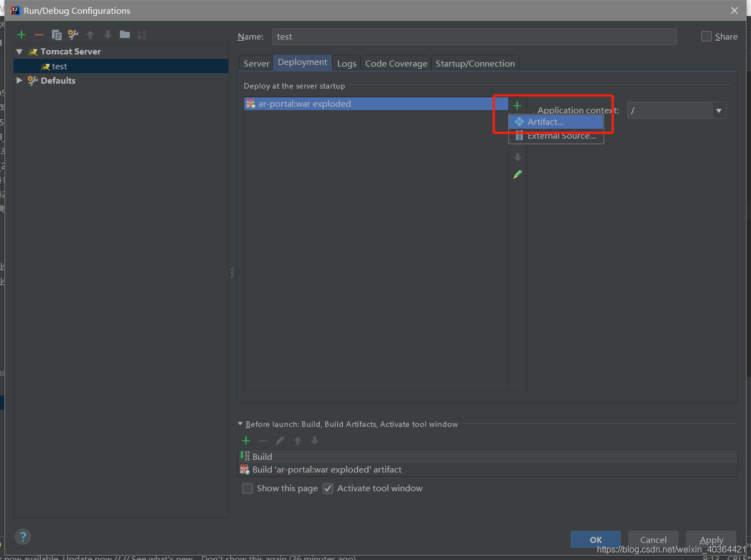This screenshot has height=560, width=751.
Task: Go to the Code Coverage tab
Action: click(x=396, y=63)
